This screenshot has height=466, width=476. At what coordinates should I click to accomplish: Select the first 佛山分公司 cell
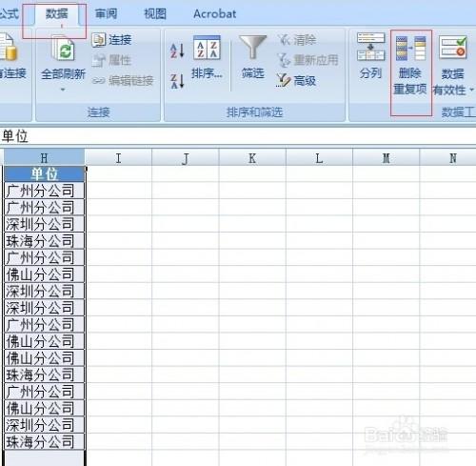click(45, 274)
